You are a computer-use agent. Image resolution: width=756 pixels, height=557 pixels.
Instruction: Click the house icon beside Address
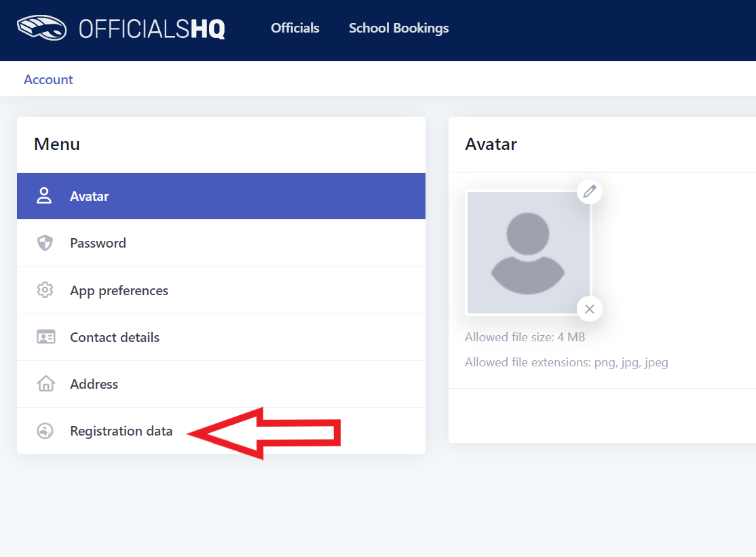[x=45, y=383]
